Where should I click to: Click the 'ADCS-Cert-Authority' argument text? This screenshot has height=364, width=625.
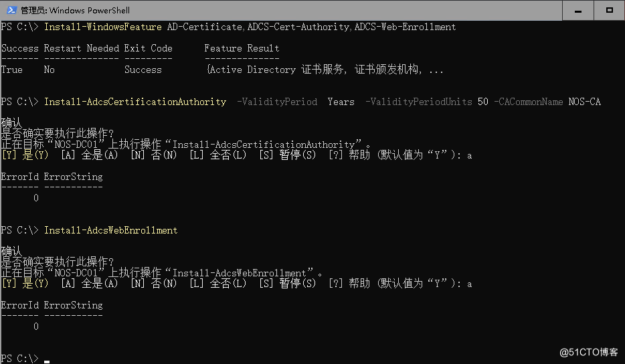[298, 27]
